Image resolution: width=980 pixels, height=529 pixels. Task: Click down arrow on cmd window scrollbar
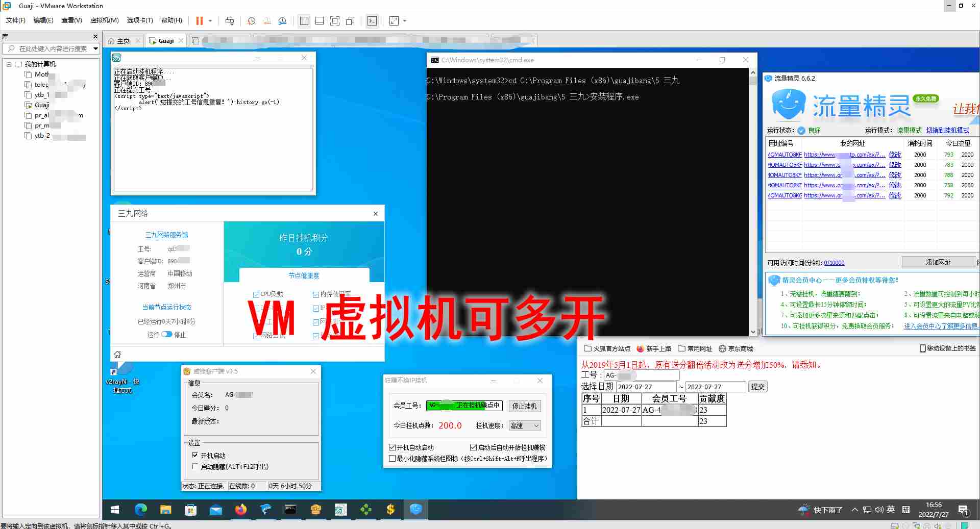753,332
